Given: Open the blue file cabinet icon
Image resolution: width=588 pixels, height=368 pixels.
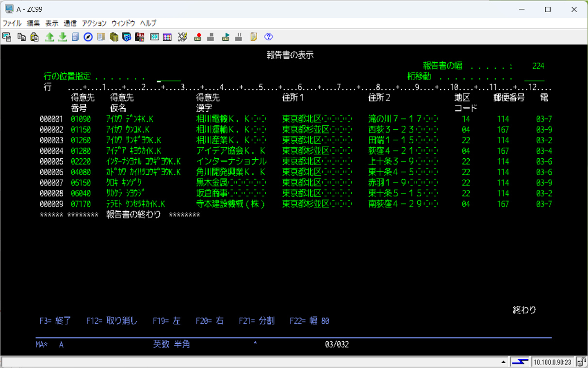Looking at the screenshot, I should [x=75, y=37].
